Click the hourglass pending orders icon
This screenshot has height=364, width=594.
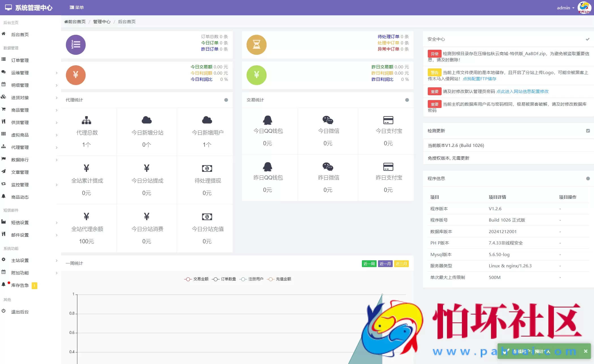click(x=256, y=45)
